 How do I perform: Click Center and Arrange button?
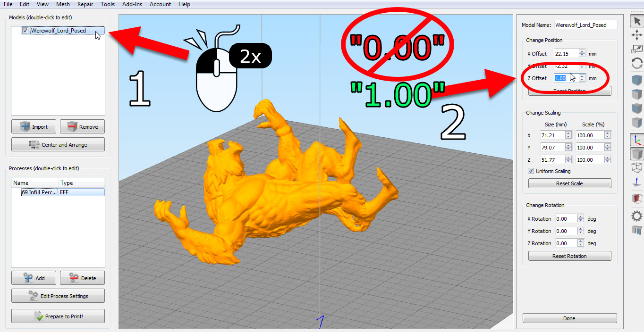[x=58, y=144]
